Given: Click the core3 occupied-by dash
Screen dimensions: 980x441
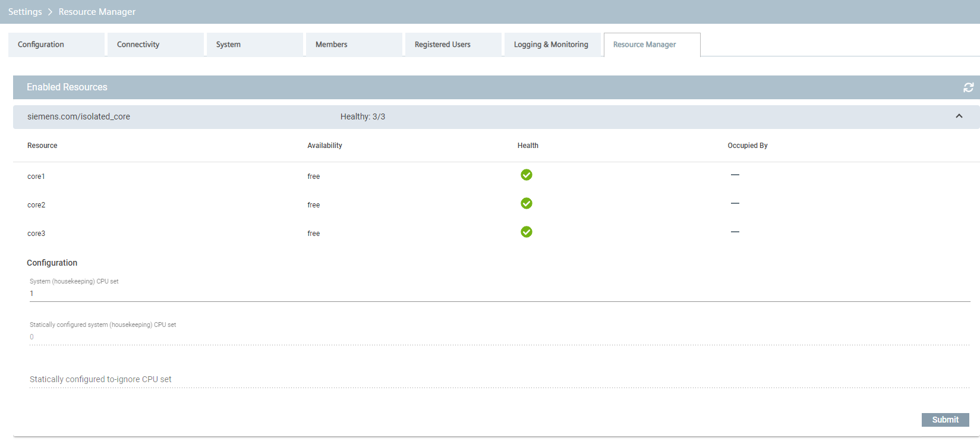Looking at the screenshot, I should pos(735,232).
